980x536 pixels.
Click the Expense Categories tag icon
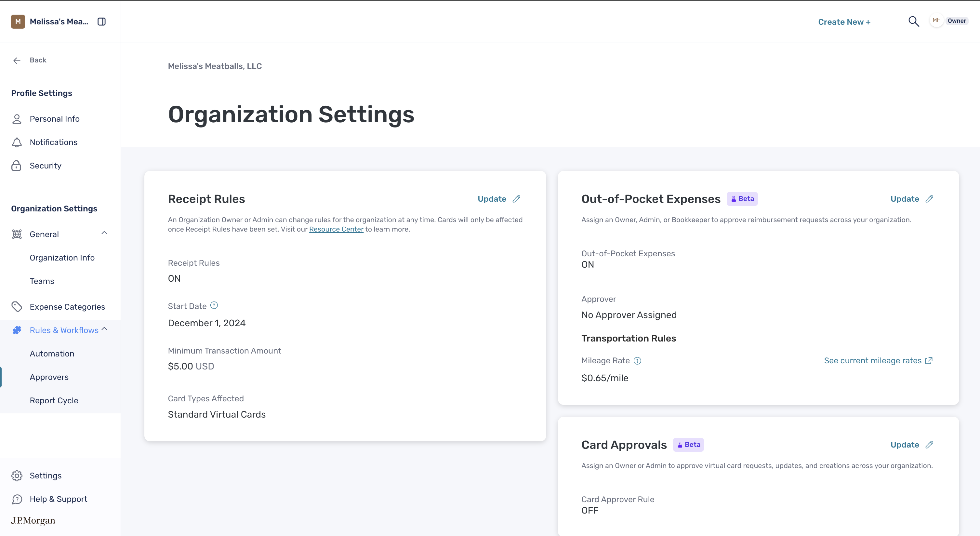point(17,307)
